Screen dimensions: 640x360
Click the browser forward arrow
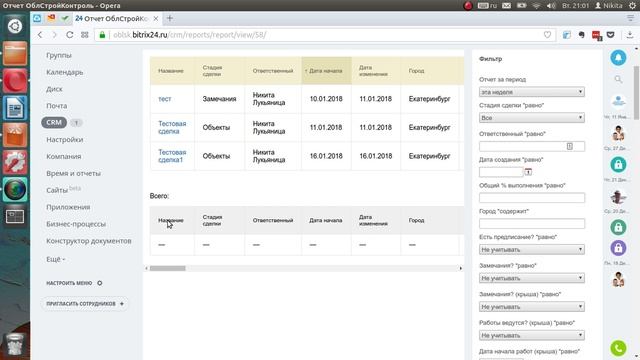pos(54,35)
